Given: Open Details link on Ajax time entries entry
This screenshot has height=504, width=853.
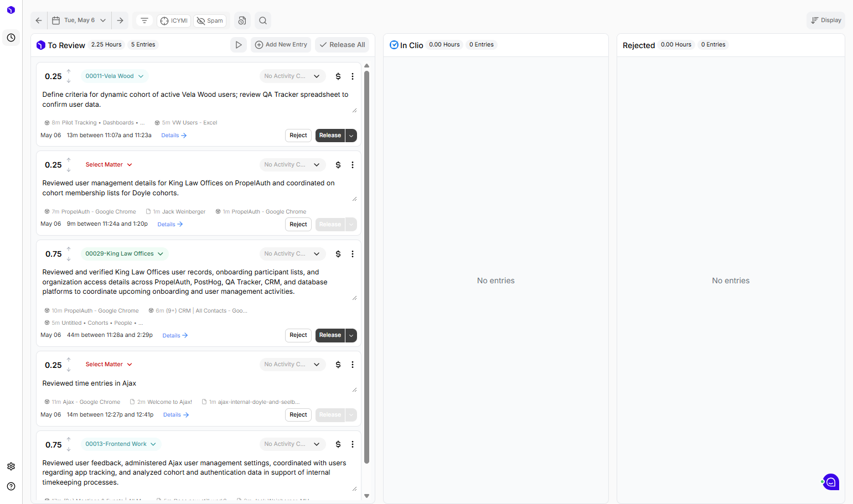Looking at the screenshot, I should 176,415.
